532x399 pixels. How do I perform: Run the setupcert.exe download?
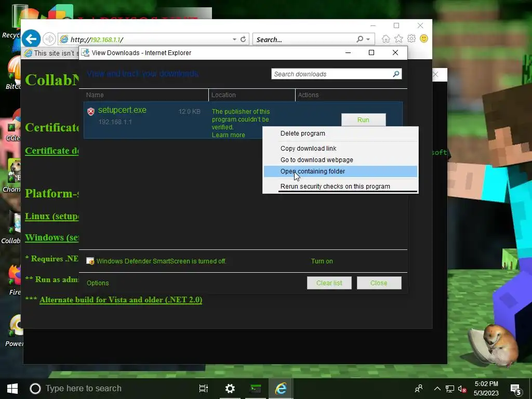pos(363,120)
